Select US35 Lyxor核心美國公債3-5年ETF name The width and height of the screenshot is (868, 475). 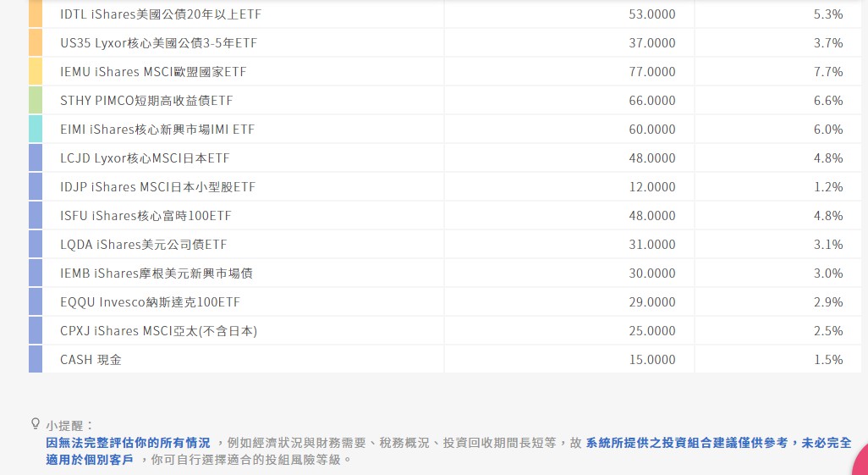[x=159, y=43]
